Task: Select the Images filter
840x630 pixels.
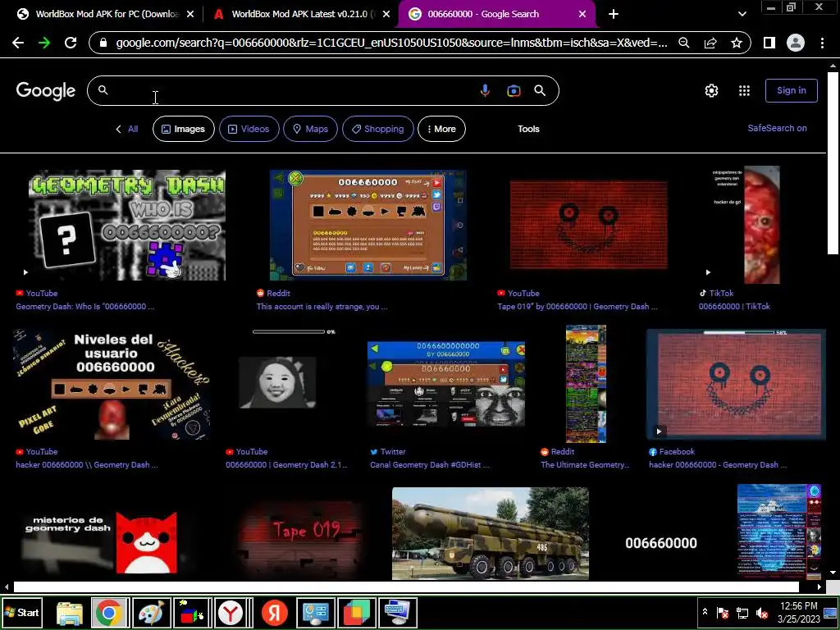Action: point(184,129)
